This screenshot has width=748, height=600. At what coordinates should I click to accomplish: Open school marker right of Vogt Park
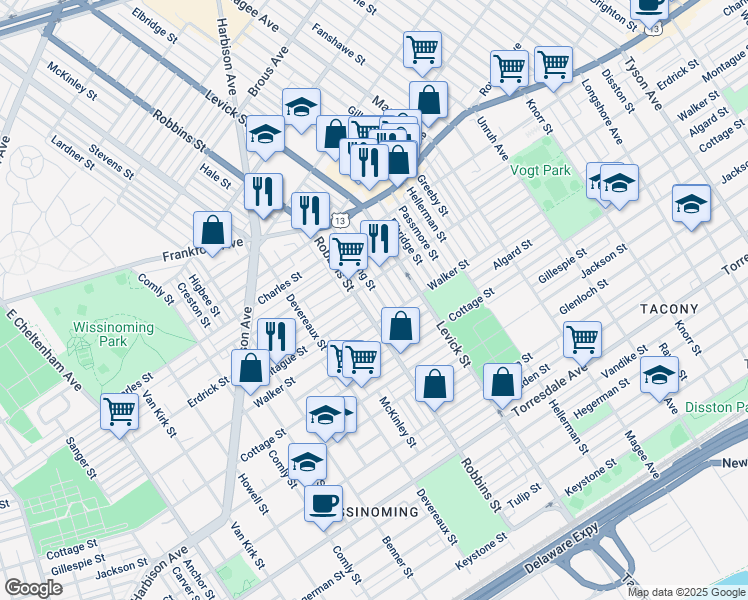pyautogui.click(x=619, y=184)
